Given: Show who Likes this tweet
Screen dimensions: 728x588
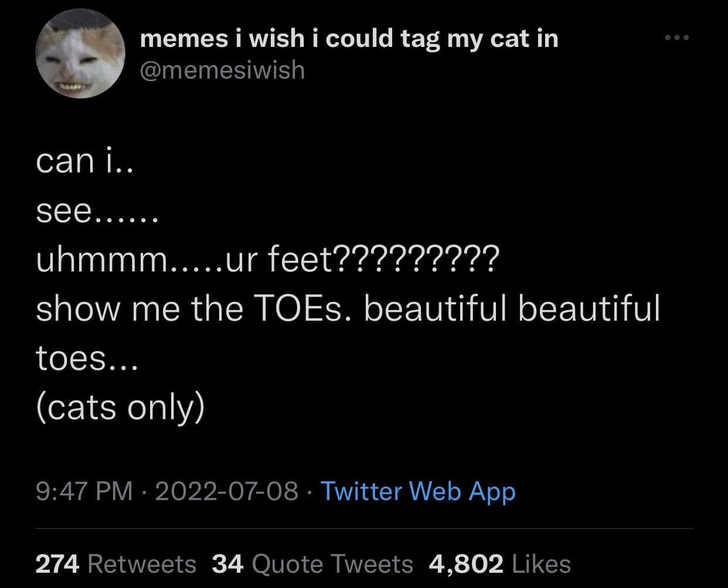Looking at the screenshot, I should click(541, 564).
